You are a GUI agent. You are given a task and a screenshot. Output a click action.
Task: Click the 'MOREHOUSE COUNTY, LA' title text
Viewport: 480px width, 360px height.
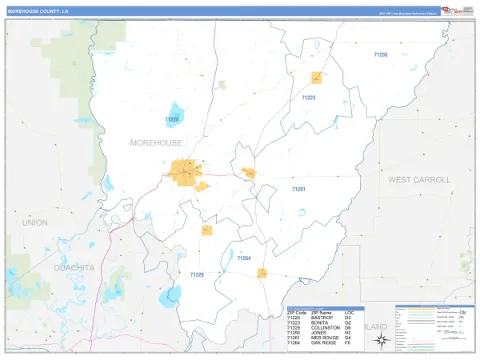click(38, 11)
